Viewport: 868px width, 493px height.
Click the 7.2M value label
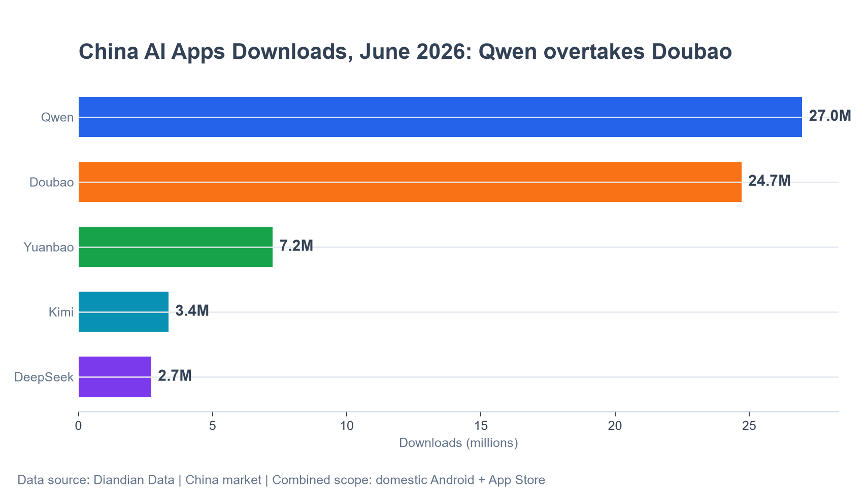[296, 245]
